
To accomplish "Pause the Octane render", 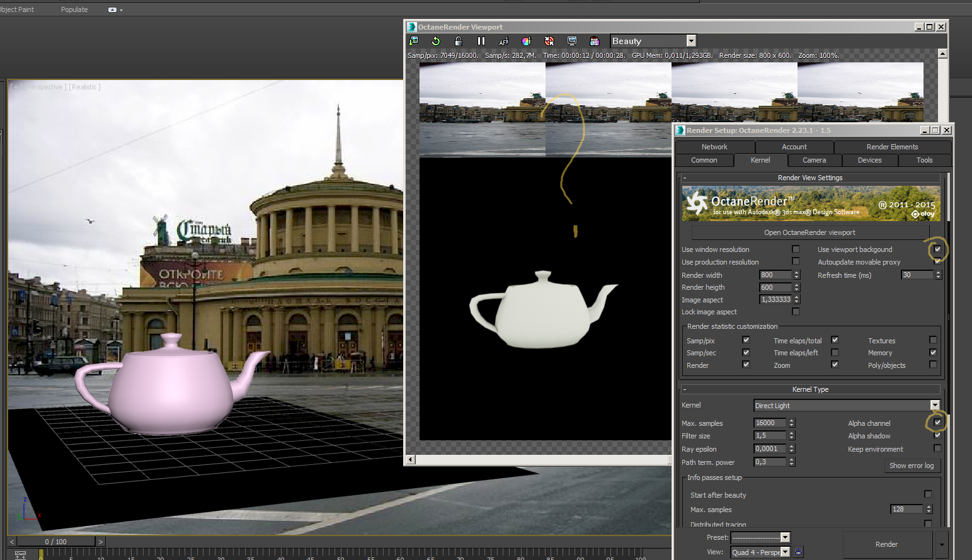I will pos(481,41).
